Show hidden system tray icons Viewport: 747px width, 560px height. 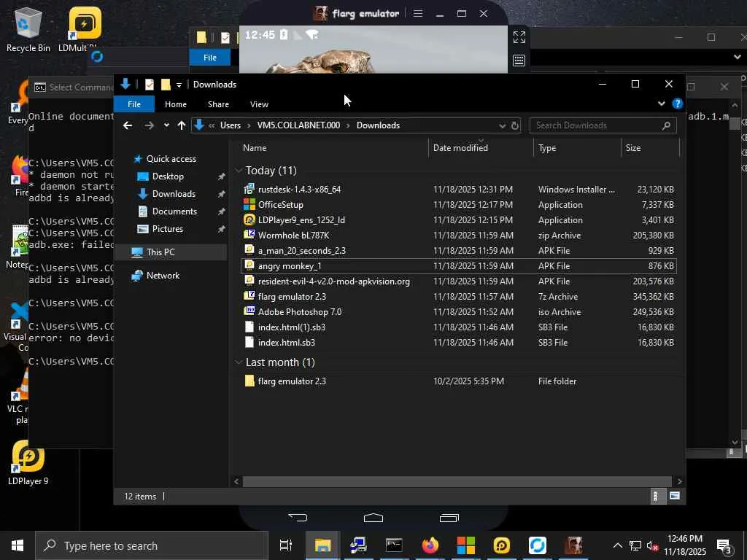(617, 545)
